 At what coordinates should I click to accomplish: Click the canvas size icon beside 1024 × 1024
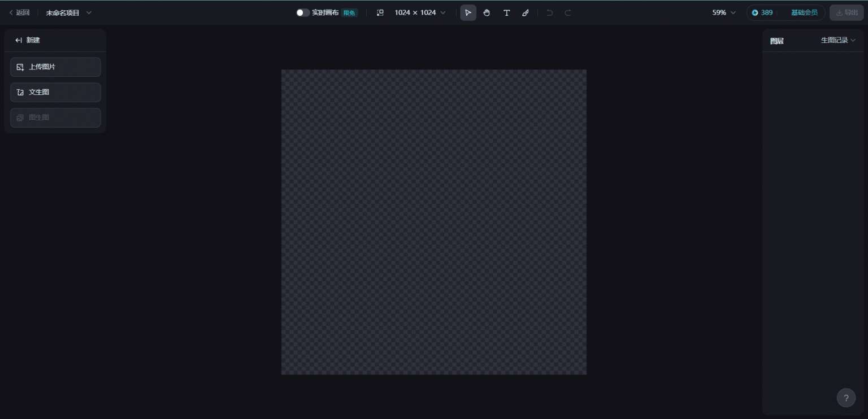(380, 12)
